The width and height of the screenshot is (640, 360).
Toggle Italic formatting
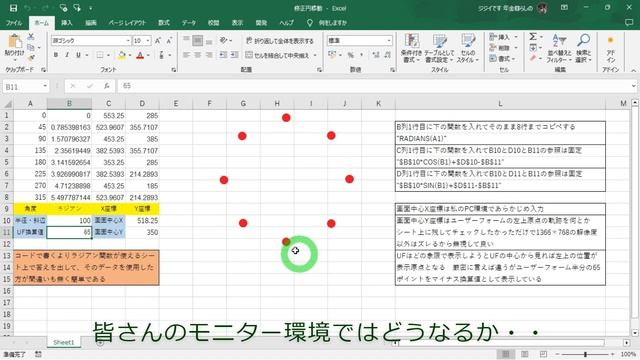coord(67,55)
